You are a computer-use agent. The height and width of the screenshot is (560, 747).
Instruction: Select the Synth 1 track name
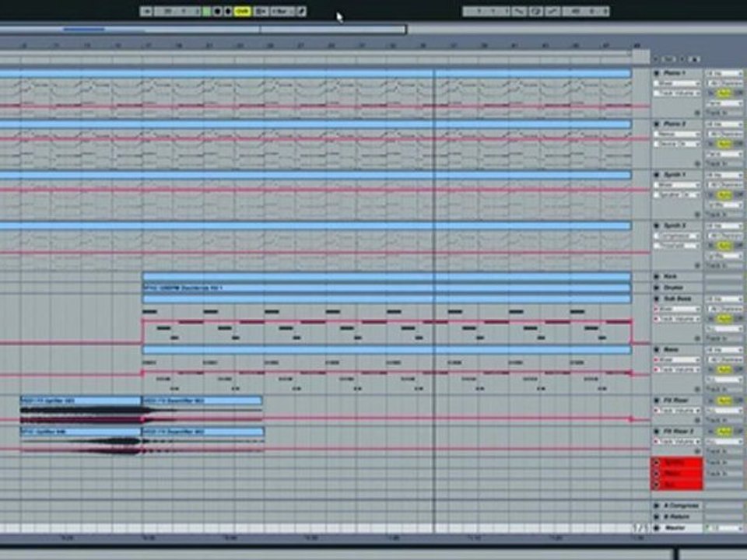(675, 175)
